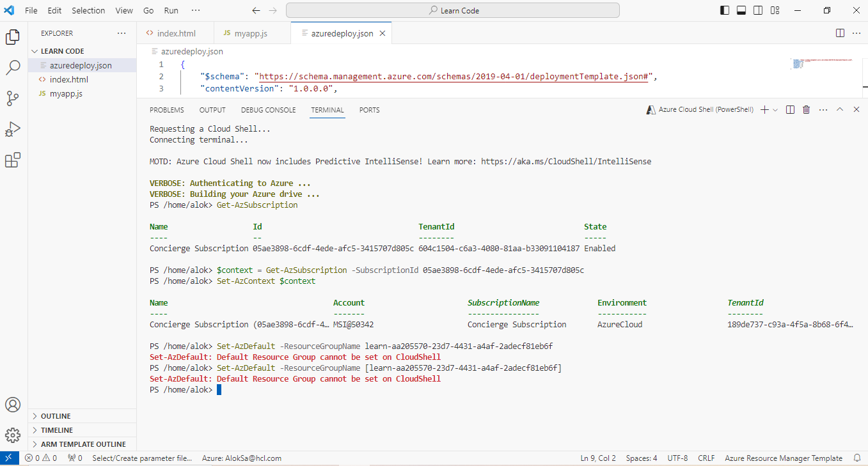Open Customize Layout icon
The height and width of the screenshot is (466, 868).
[775, 10]
